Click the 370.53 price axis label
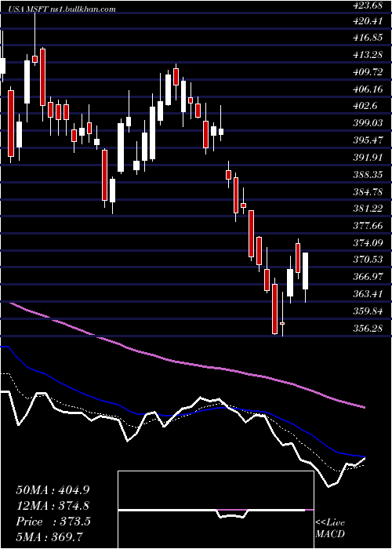This screenshot has width=392, height=549. click(x=368, y=260)
